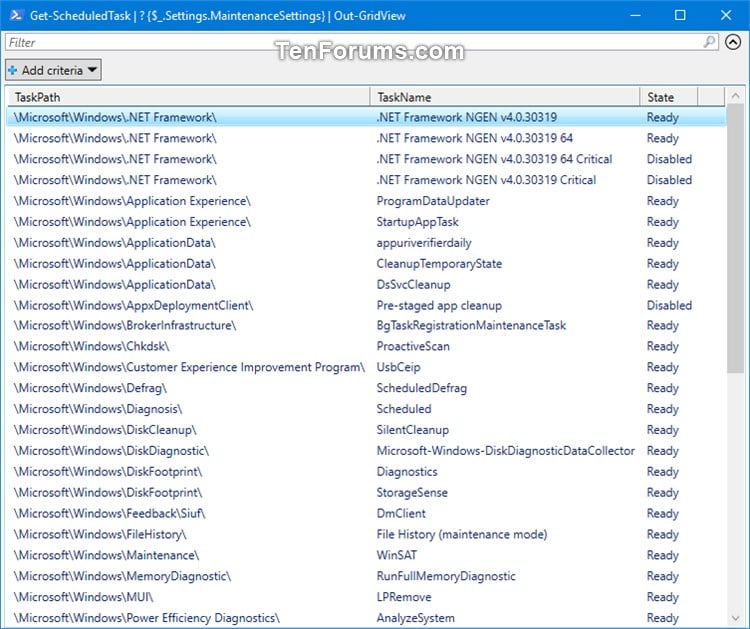This screenshot has height=629, width=750.
Task: Click the Customer Experience Improvement Program path
Action: click(x=189, y=367)
